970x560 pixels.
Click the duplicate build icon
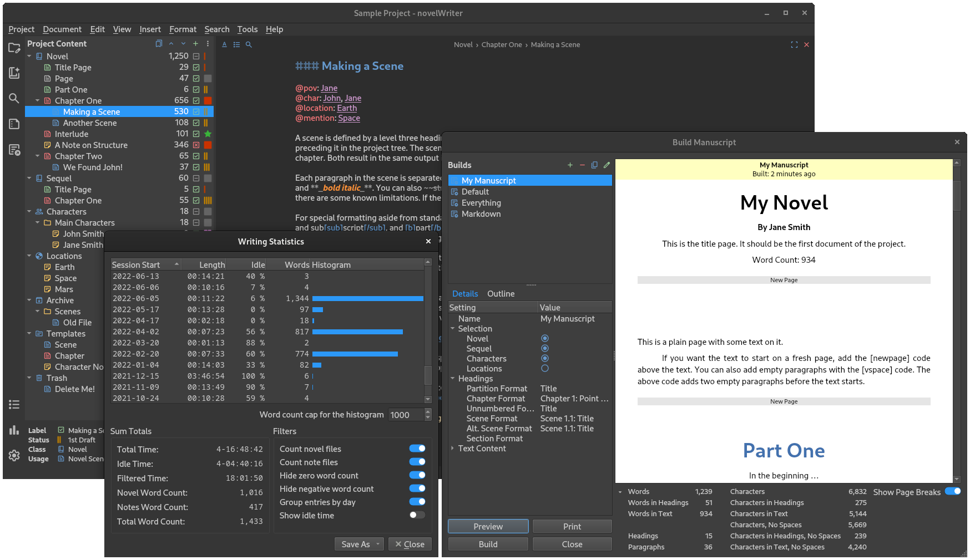click(594, 165)
